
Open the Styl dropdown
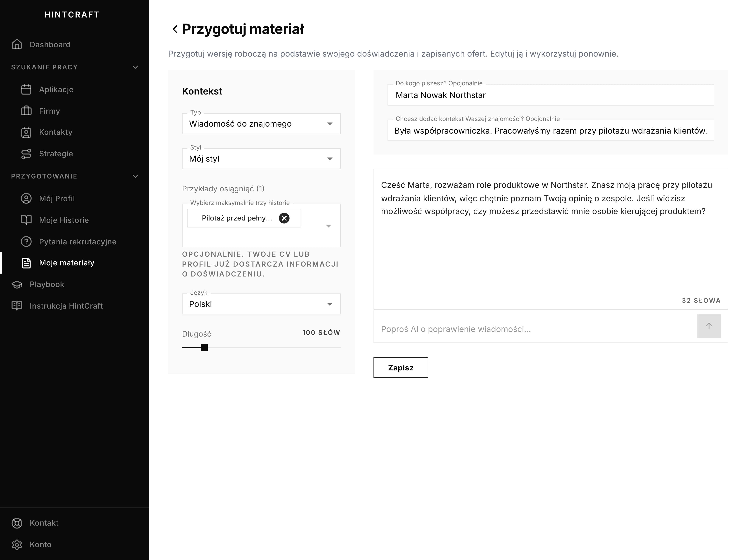261,159
